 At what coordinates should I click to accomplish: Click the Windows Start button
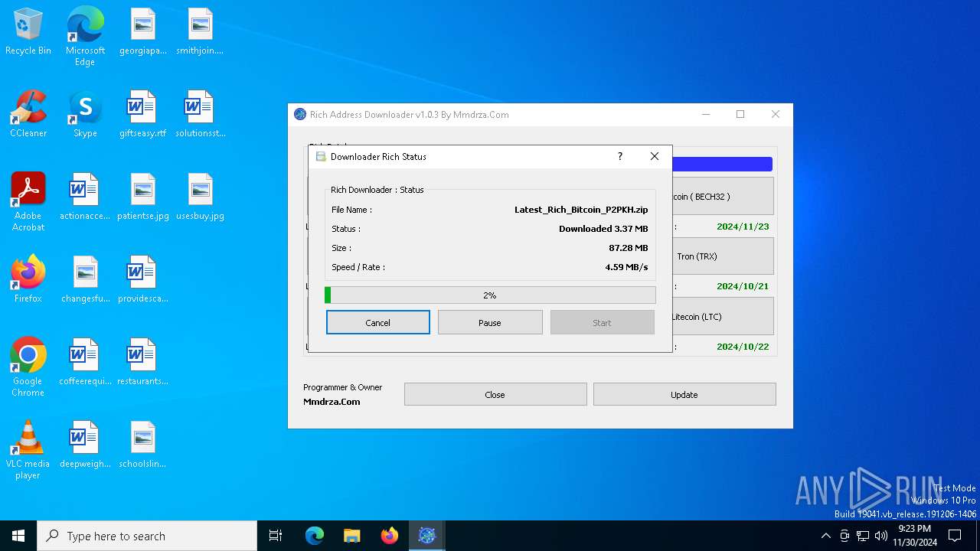[18, 536]
